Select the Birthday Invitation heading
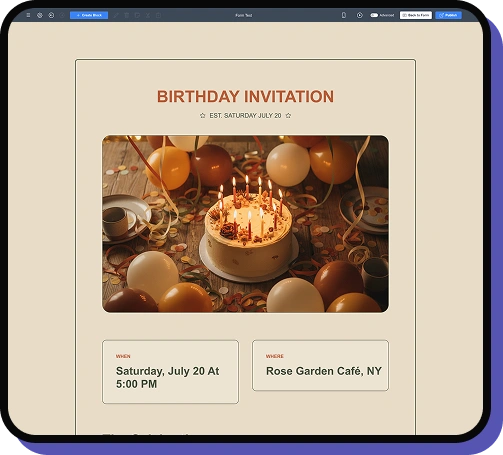Image resolution: width=503 pixels, height=455 pixels. [x=245, y=97]
